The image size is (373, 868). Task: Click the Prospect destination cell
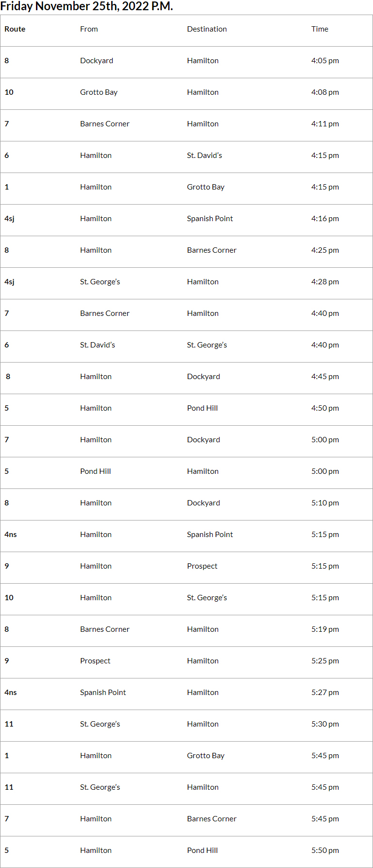click(202, 566)
